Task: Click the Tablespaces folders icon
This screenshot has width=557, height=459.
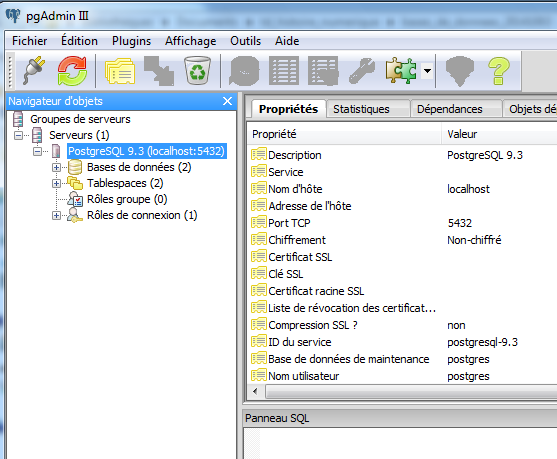Action: point(75,183)
